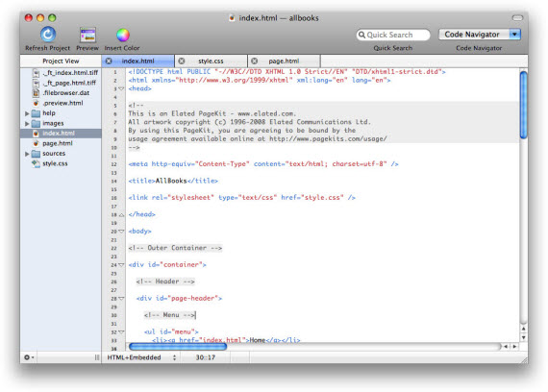Click the page.html file icon in sidebar
The width and height of the screenshot is (548, 392).
pyautogui.click(x=36, y=143)
